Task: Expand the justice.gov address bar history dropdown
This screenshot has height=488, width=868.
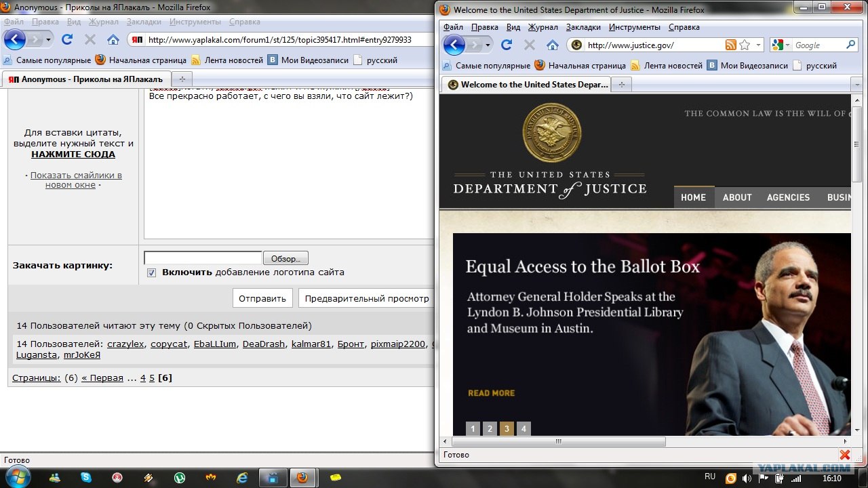Action: (759, 45)
